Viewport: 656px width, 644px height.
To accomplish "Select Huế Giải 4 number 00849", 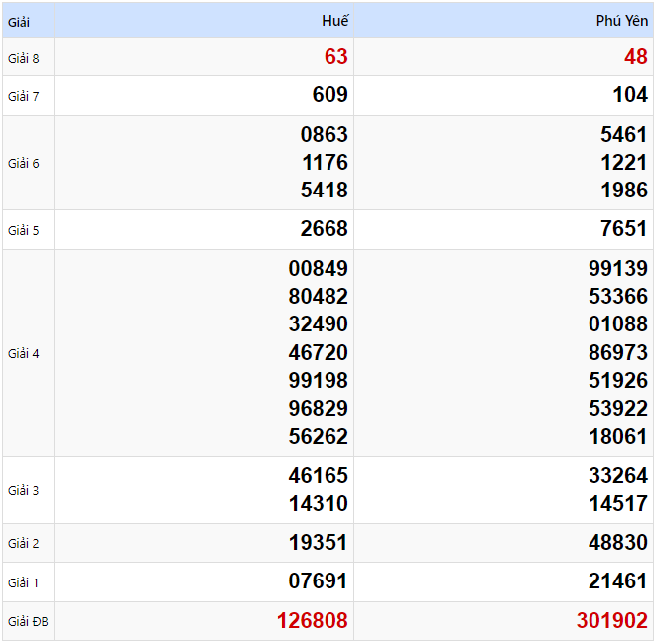I will coord(319,269).
